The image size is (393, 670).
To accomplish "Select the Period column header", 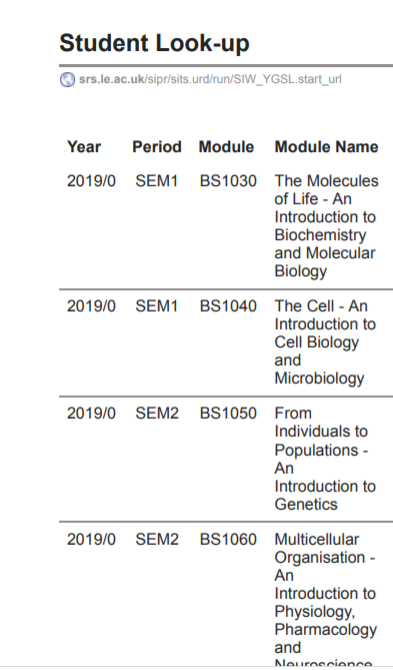I will tap(157, 147).
